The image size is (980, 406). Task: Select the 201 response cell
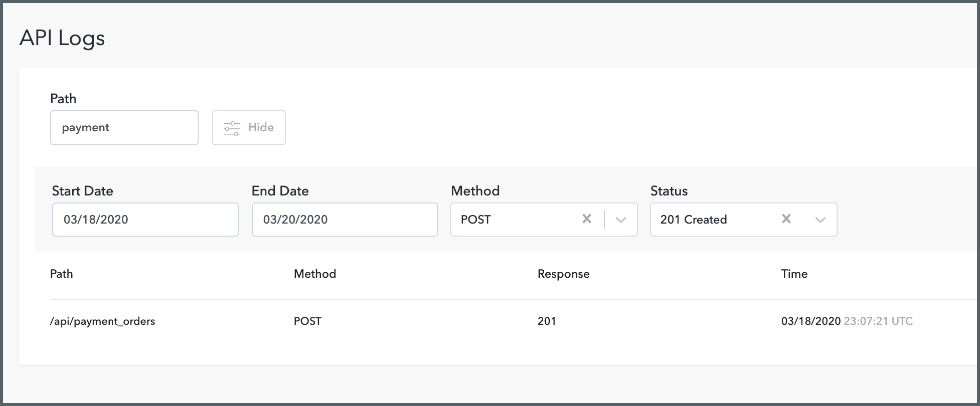(x=546, y=321)
